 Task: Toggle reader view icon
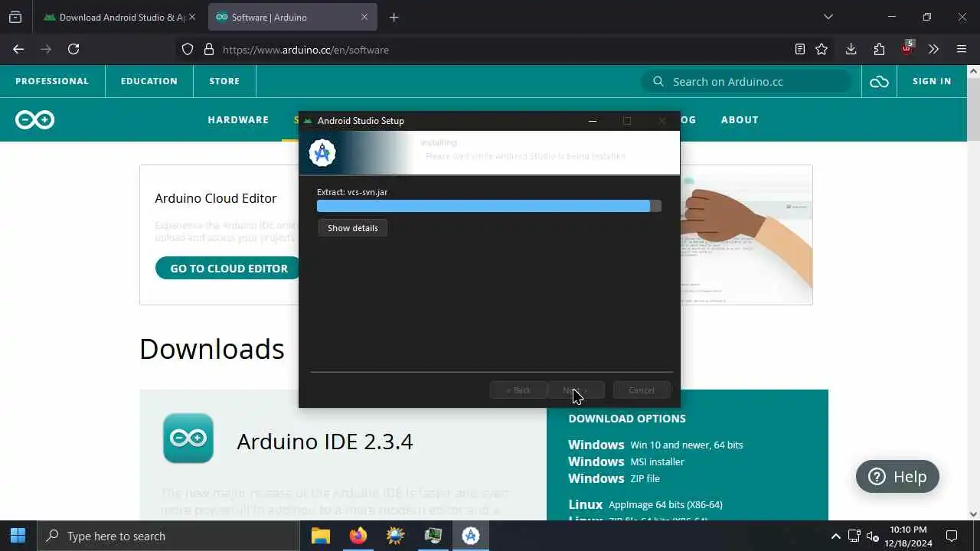pyautogui.click(x=800, y=49)
